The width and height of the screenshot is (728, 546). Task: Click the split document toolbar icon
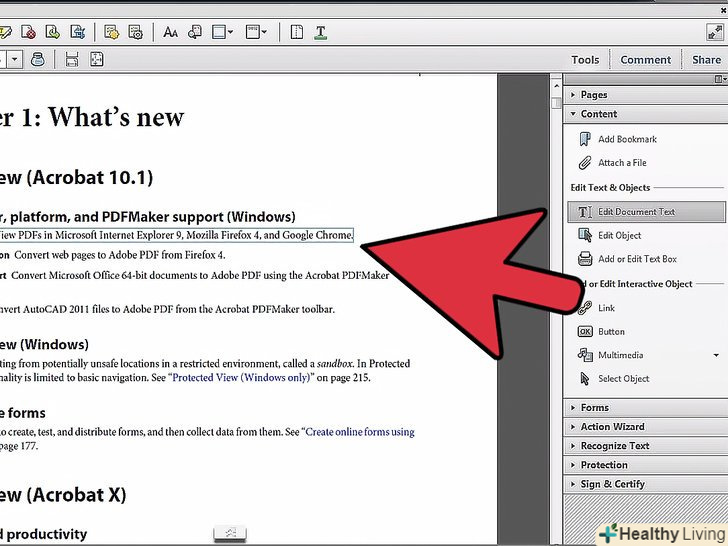[297, 32]
